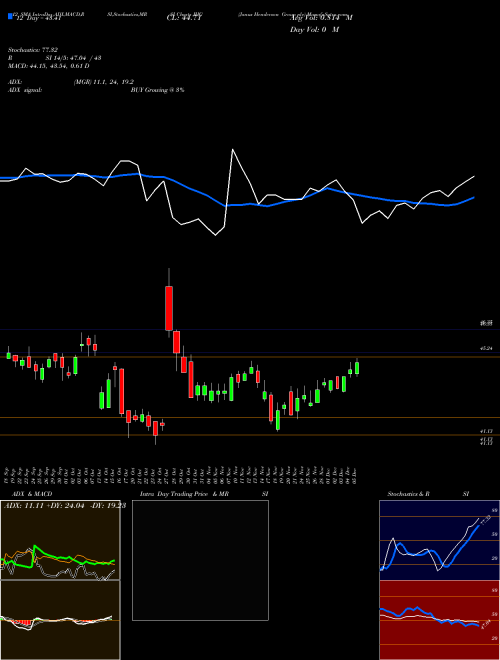Click the 45.24 price level label

point(486,348)
